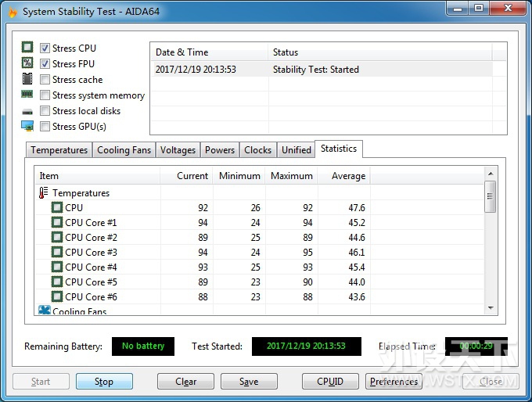This screenshot has width=532, height=402.
Task: Click the Close button at bottom right
Action: coord(491,382)
